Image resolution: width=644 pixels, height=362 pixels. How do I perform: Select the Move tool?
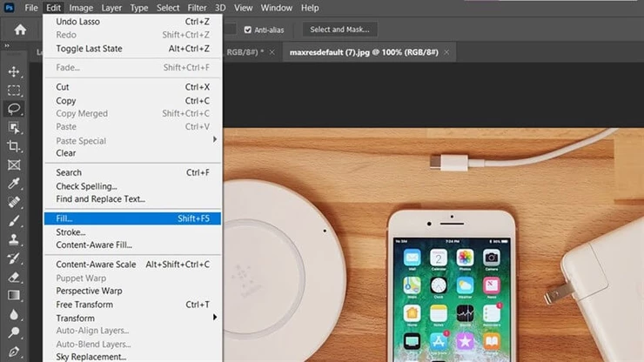(x=14, y=71)
